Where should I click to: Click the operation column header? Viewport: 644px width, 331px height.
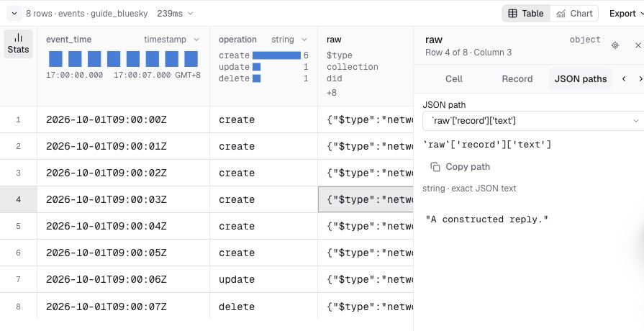[237, 40]
